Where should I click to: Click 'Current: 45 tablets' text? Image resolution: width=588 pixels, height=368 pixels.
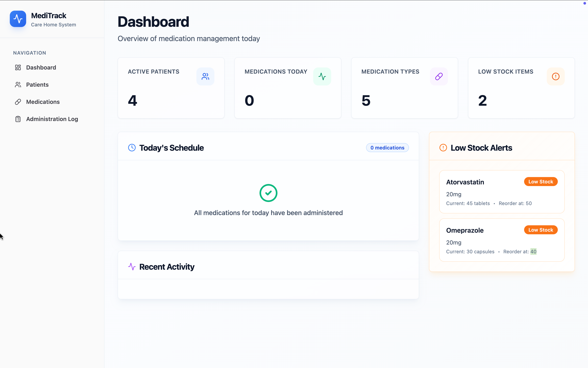(468, 203)
